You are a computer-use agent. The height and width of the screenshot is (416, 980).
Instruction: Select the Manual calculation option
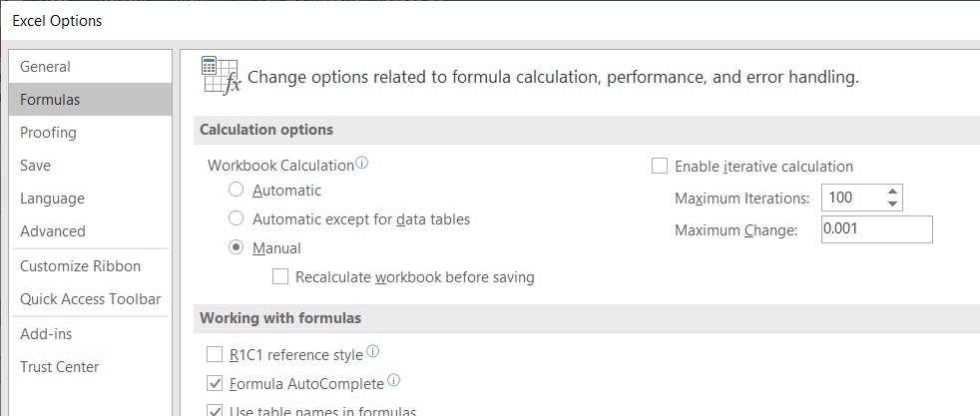tap(237, 247)
